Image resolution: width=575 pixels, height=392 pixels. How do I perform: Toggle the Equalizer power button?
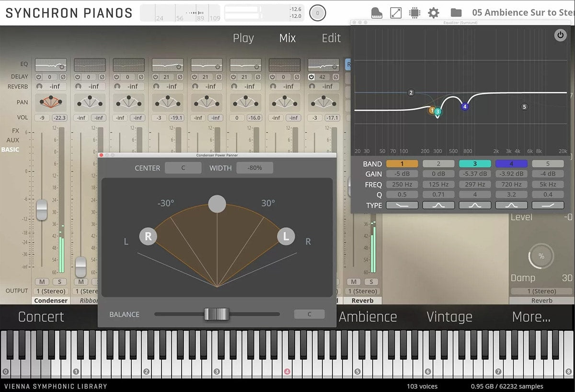click(560, 35)
